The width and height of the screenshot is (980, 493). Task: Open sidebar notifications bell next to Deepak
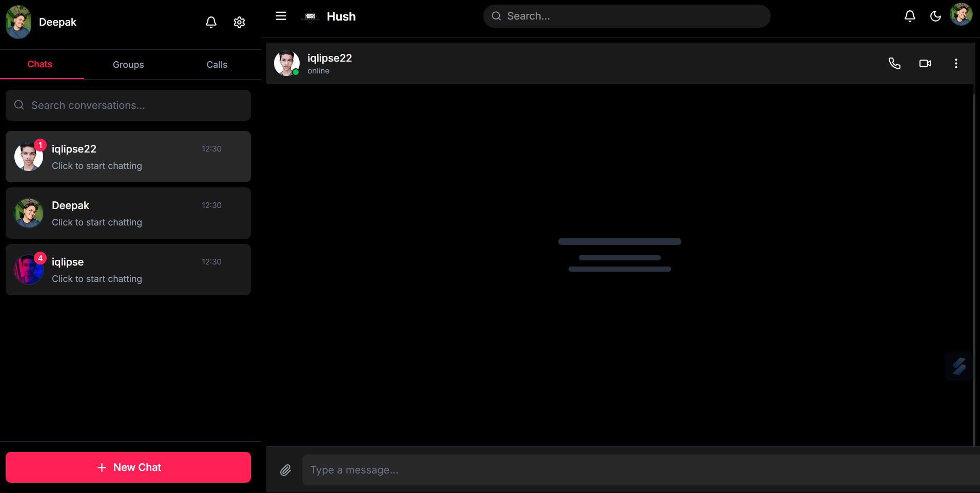pos(211,22)
